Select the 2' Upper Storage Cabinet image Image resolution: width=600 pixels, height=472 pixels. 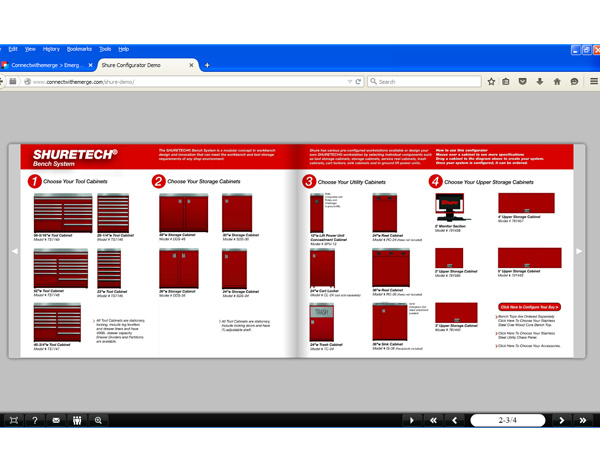(x=449, y=258)
